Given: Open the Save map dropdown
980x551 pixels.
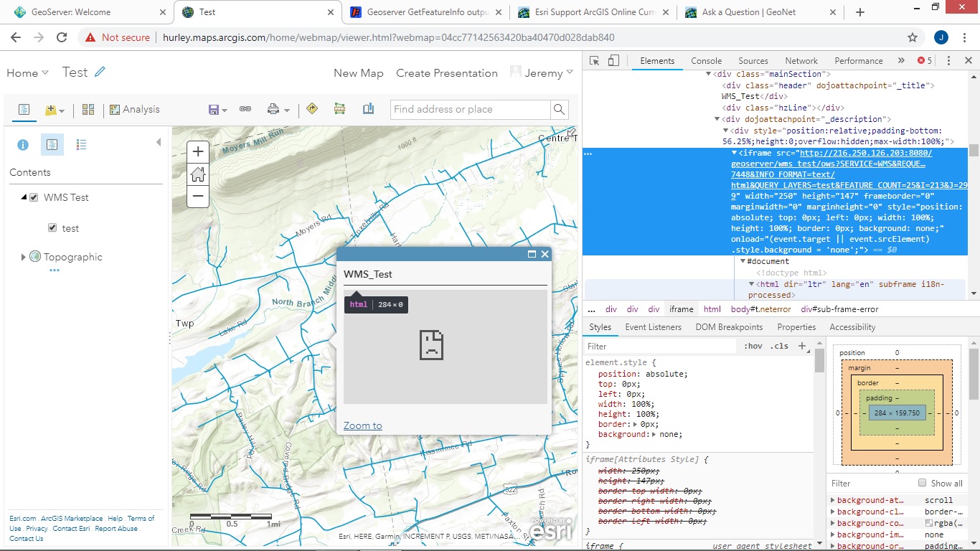Looking at the screenshot, I should [x=217, y=110].
